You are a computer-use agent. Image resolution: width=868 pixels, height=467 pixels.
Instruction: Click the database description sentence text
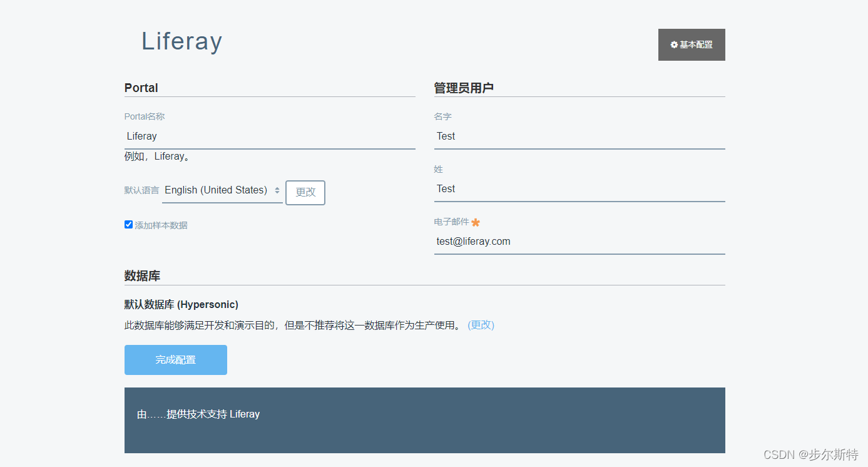pos(293,325)
